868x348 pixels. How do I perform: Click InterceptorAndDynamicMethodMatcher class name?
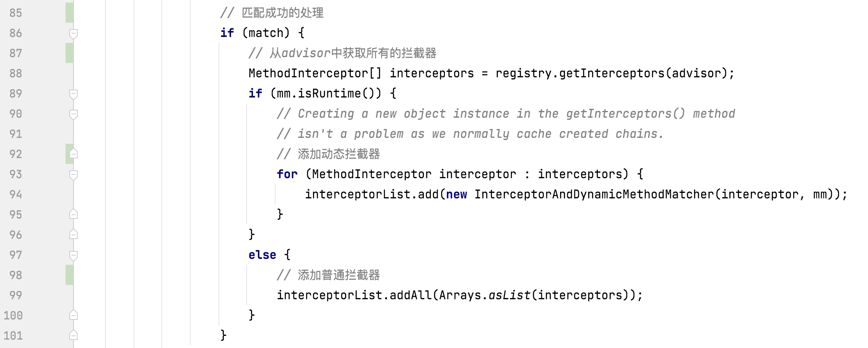(x=594, y=195)
